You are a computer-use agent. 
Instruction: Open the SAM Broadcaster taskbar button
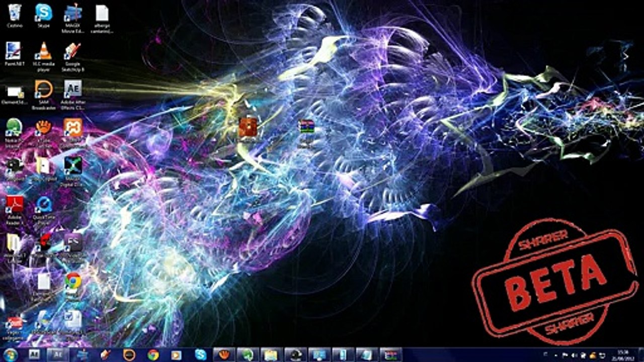click(129, 355)
